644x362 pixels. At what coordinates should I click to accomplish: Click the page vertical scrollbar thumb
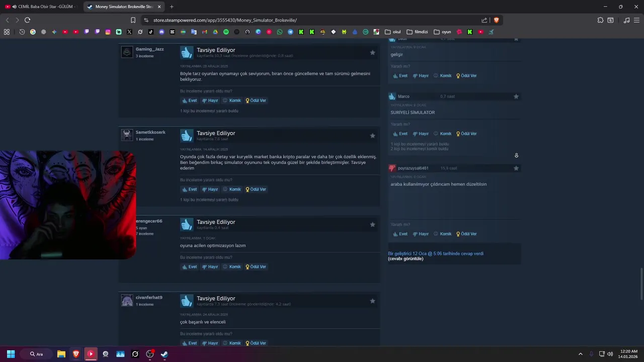641,284
